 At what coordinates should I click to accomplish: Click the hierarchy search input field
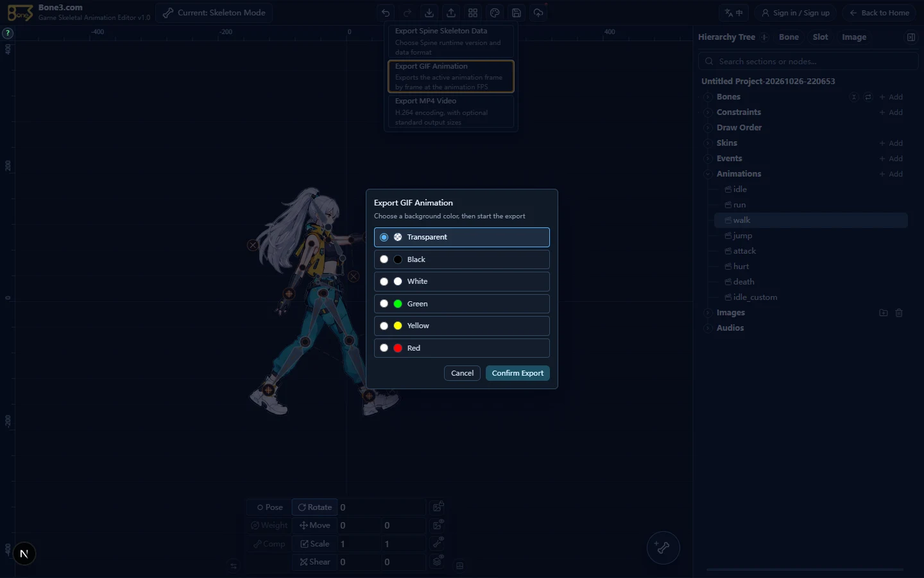809,62
